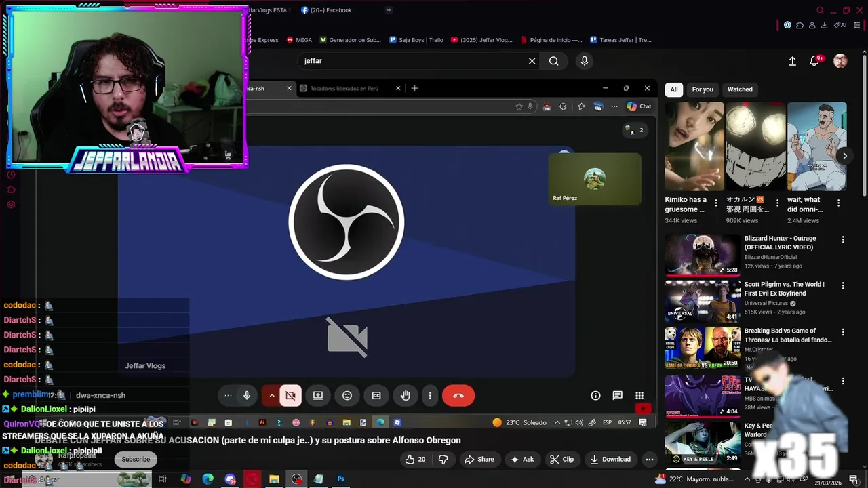Screen dimensions: 868x488
Task: Click the YouTube search magnifier button
Action: [x=554, y=61]
